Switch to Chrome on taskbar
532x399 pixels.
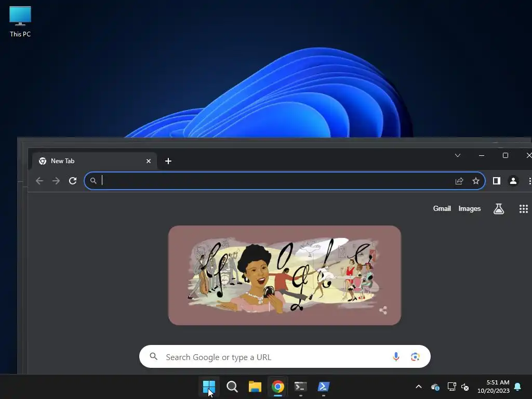[x=277, y=387]
